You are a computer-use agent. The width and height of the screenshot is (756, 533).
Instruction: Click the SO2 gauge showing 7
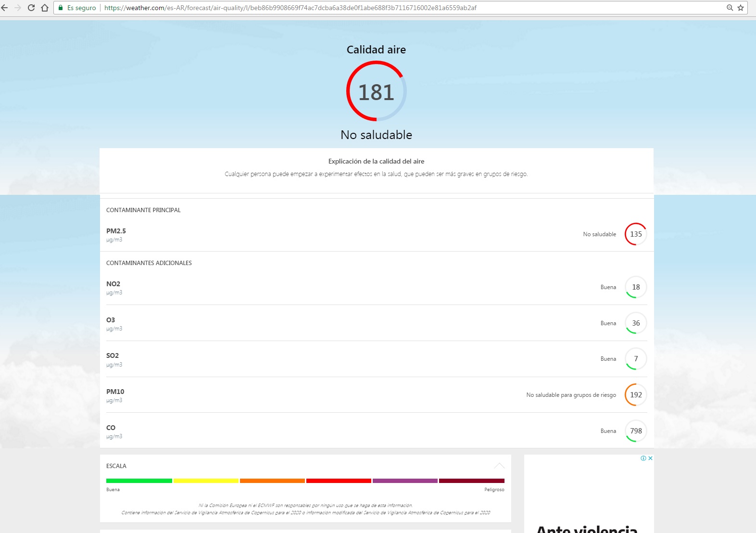pos(635,359)
